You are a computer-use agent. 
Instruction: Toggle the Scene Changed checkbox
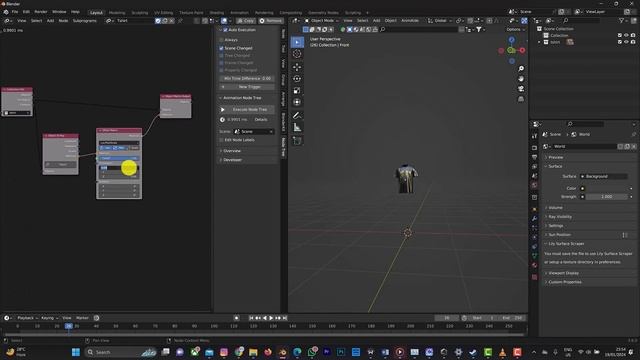click(x=222, y=48)
